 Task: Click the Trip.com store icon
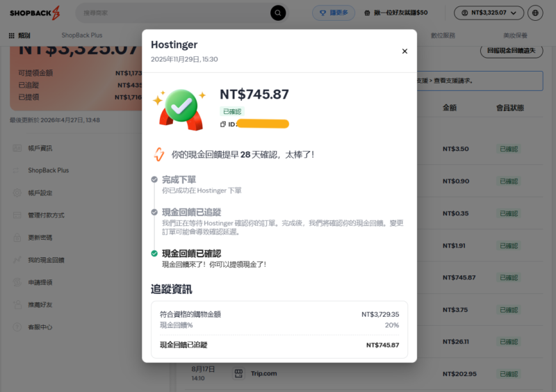(x=238, y=373)
